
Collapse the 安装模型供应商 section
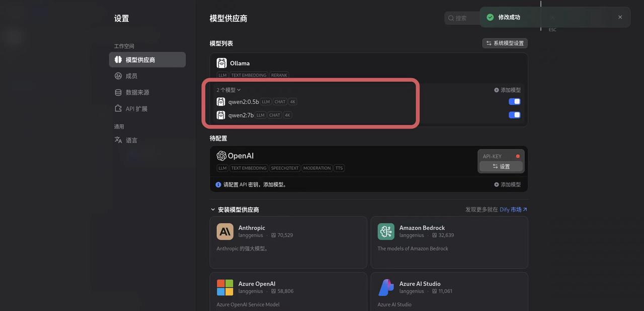212,209
